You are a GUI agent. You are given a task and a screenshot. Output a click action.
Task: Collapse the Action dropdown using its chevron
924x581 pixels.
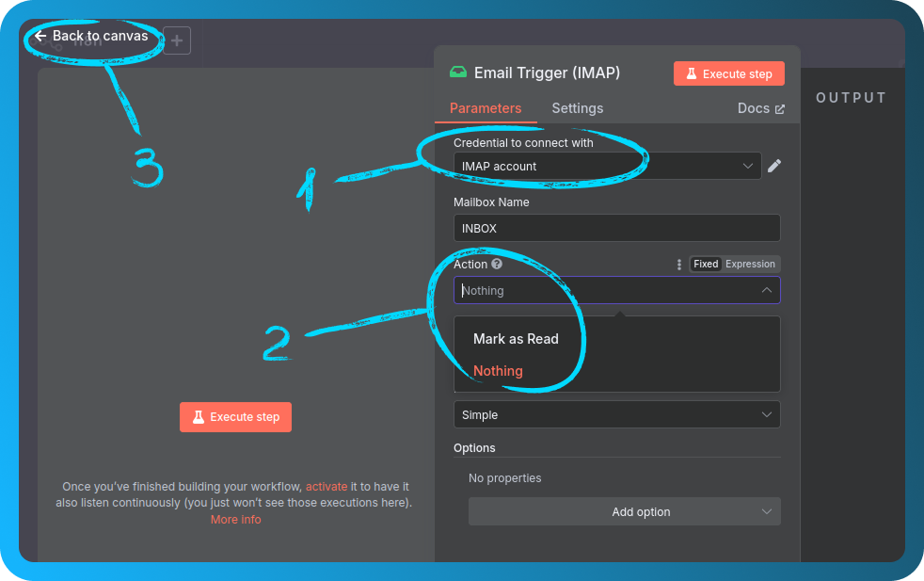(x=767, y=290)
